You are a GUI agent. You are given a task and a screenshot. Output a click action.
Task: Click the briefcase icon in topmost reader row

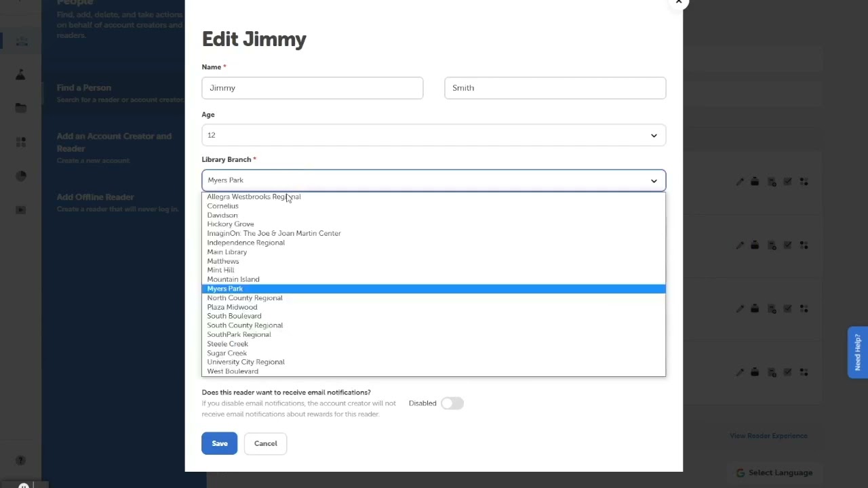(755, 182)
